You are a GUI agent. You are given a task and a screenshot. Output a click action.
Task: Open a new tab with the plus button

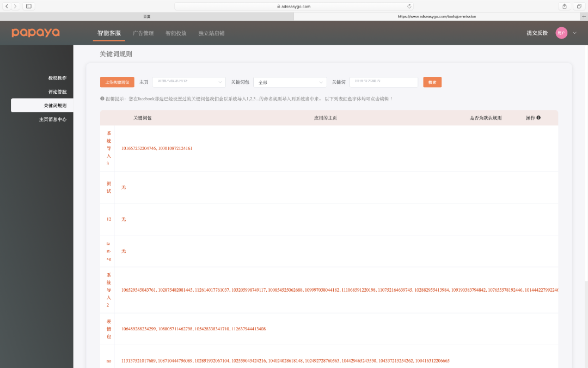pyautogui.click(x=584, y=16)
